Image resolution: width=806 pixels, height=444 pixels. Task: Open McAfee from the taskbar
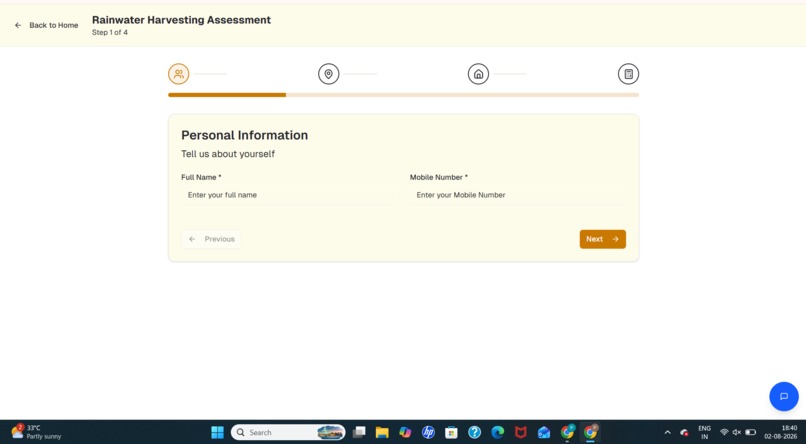(521, 432)
